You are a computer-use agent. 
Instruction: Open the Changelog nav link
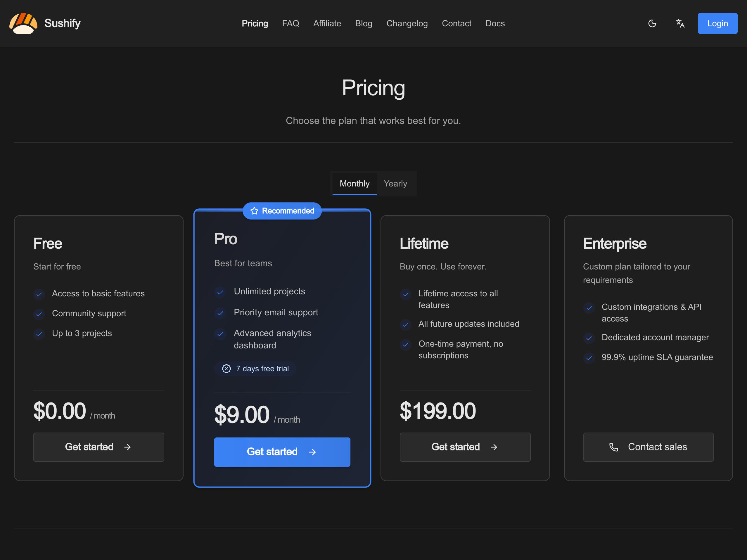407,23
